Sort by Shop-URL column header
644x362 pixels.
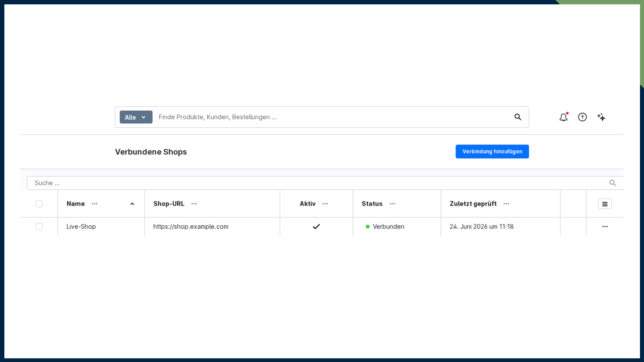[x=169, y=204]
